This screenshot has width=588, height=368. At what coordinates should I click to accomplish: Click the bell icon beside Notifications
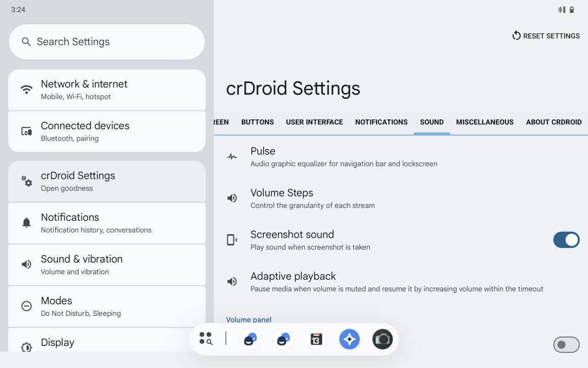(27, 223)
